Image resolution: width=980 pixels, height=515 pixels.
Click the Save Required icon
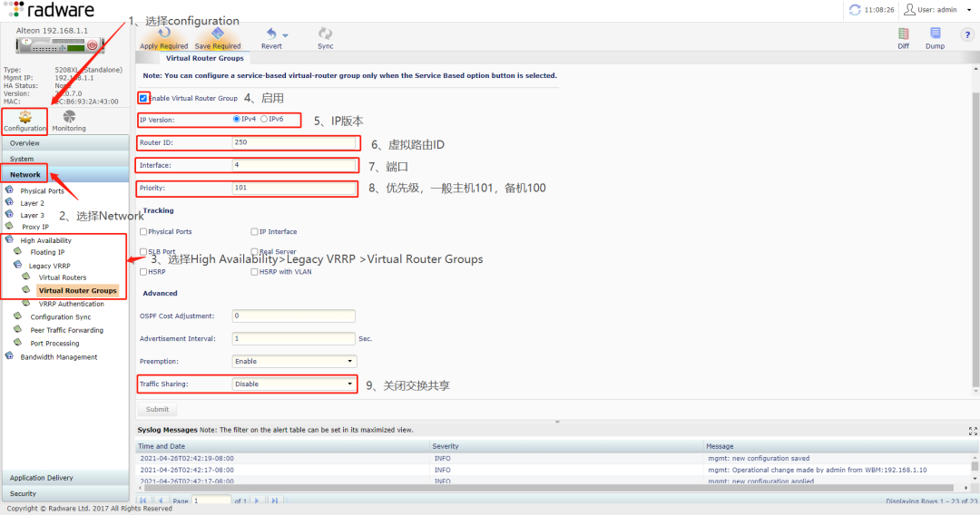[218, 34]
